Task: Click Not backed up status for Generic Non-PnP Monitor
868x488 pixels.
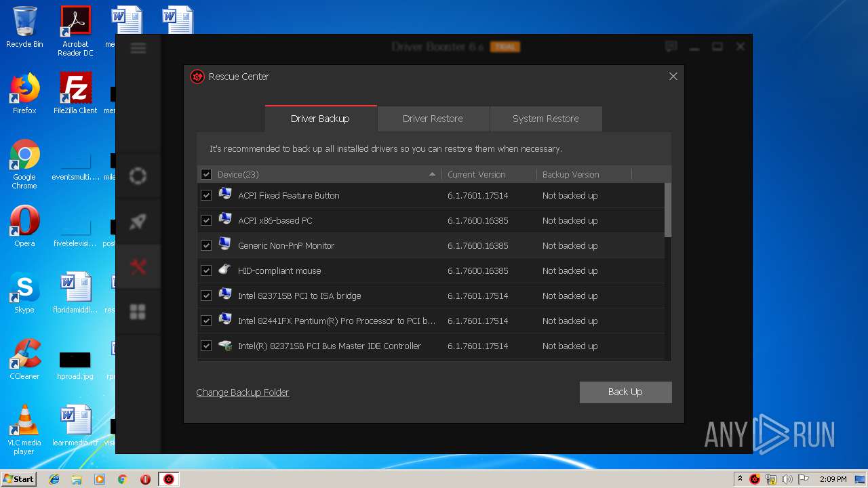Action: pos(570,245)
